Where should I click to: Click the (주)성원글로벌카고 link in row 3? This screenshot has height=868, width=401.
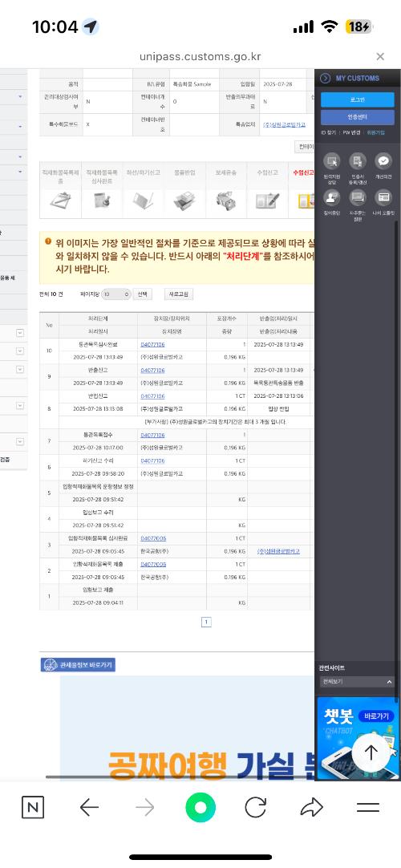click(279, 551)
